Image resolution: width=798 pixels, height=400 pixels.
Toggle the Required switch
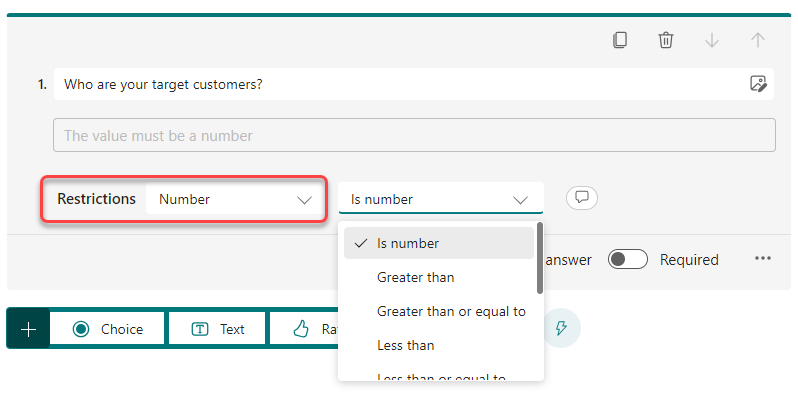(629, 259)
